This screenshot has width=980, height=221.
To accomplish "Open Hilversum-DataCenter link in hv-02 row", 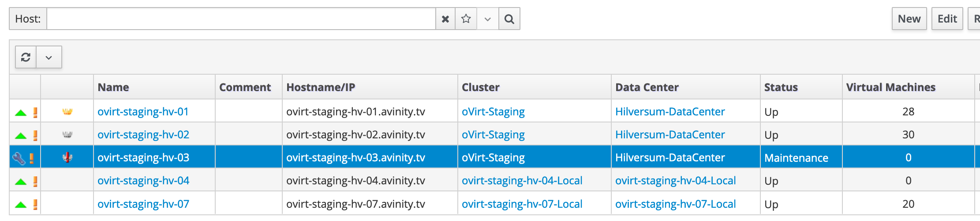I will (670, 135).
